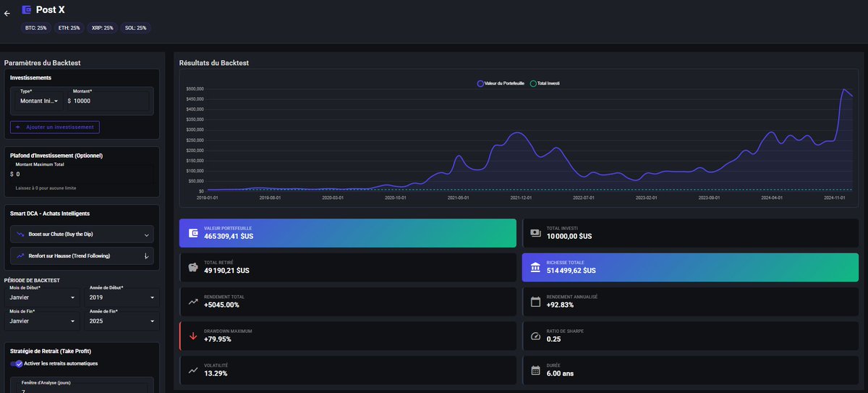The height and width of the screenshot is (393, 868).
Task: Click the BTC: 25% chip
Action: pyautogui.click(x=35, y=28)
